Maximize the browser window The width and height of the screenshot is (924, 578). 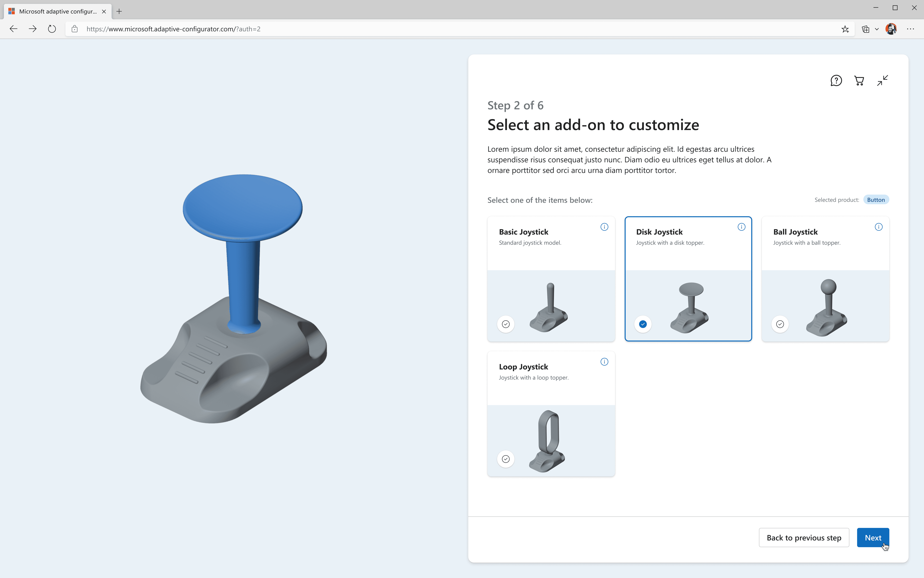(895, 8)
